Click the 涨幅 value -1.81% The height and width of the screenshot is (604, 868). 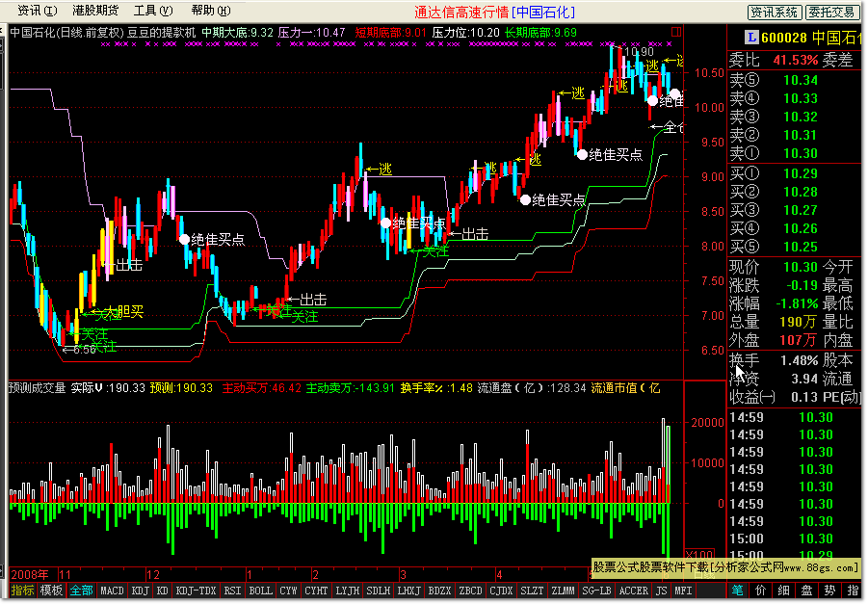click(797, 304)
